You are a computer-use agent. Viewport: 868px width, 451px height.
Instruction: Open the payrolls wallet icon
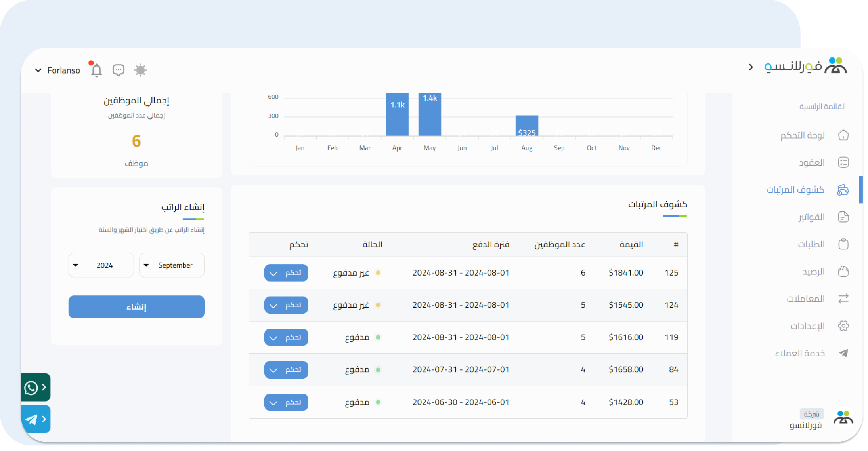point(843,190)
